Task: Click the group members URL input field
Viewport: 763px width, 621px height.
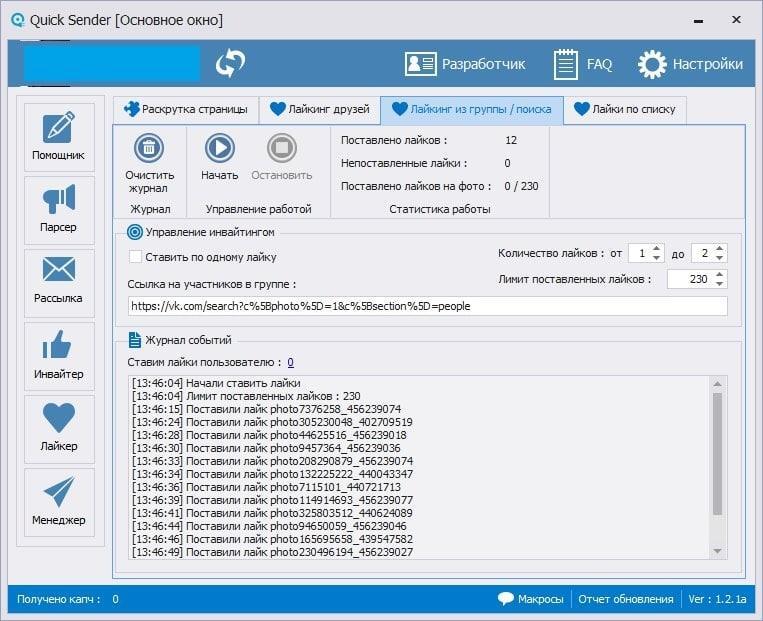Action: pos(428,306)
